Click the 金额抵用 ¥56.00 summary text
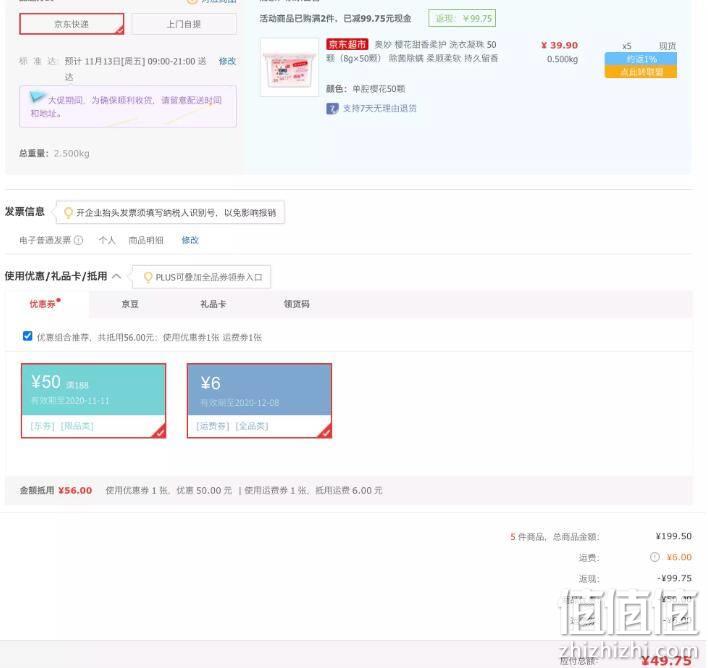Screen dimensions: 708x668 (56, 490)
